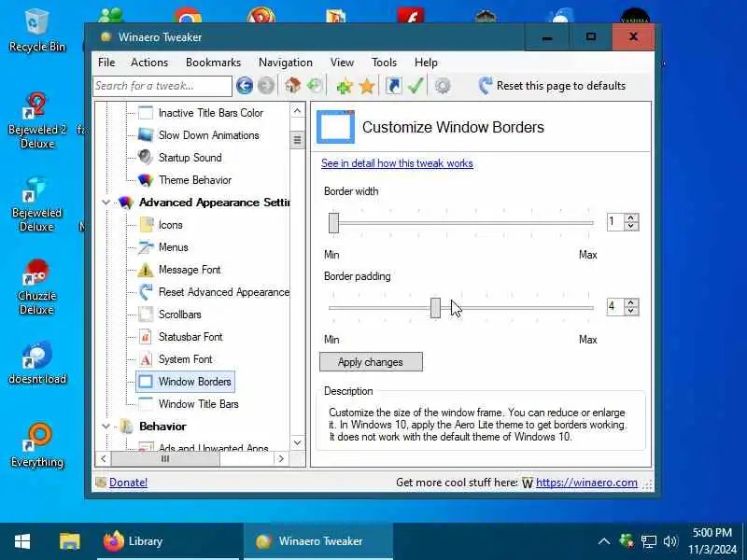Click the greyed forward navigation arrow

click(266, 86)
